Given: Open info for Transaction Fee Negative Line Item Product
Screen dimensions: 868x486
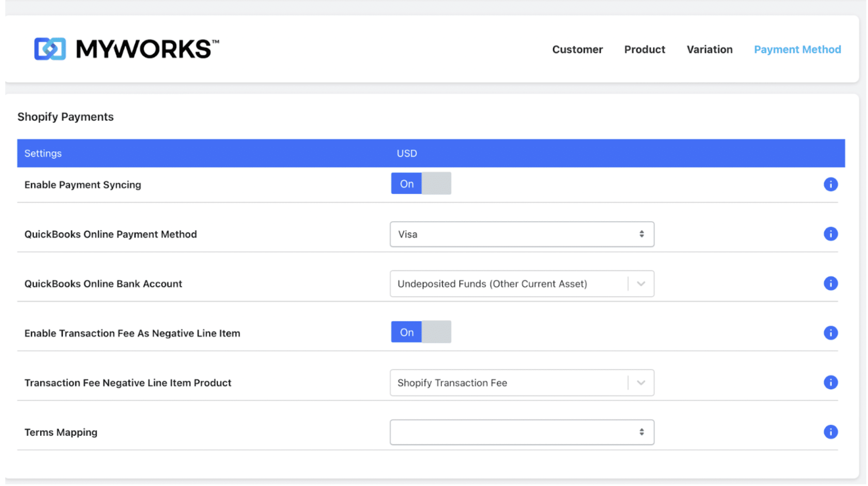Looking at the screenshot, I should click(831, 382).
